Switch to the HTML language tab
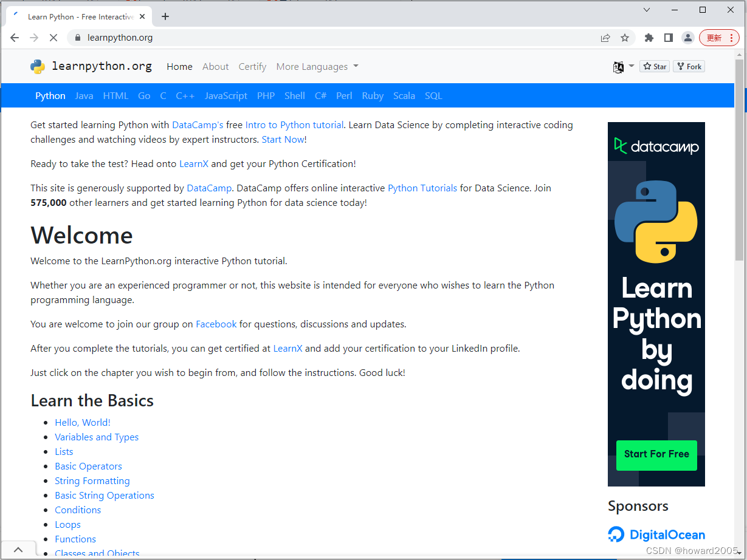Image resolution: width=747 pixels, height=560 pixels. click(115, 96)
